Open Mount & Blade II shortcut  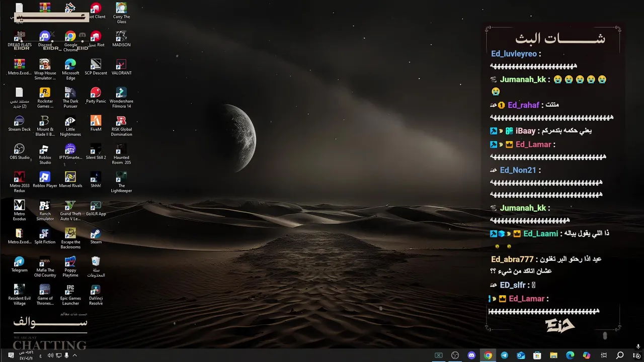[45, 126]
